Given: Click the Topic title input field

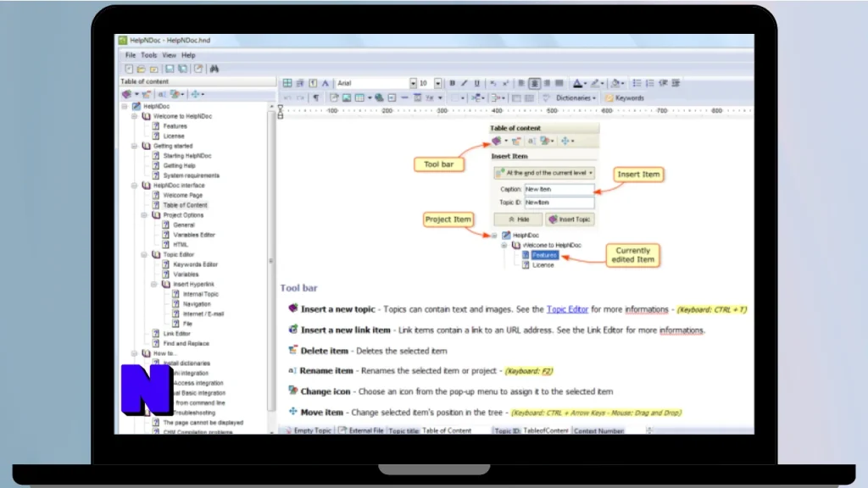Looking at the screenshot, I should pyautogui.click(x=455, y=430).
